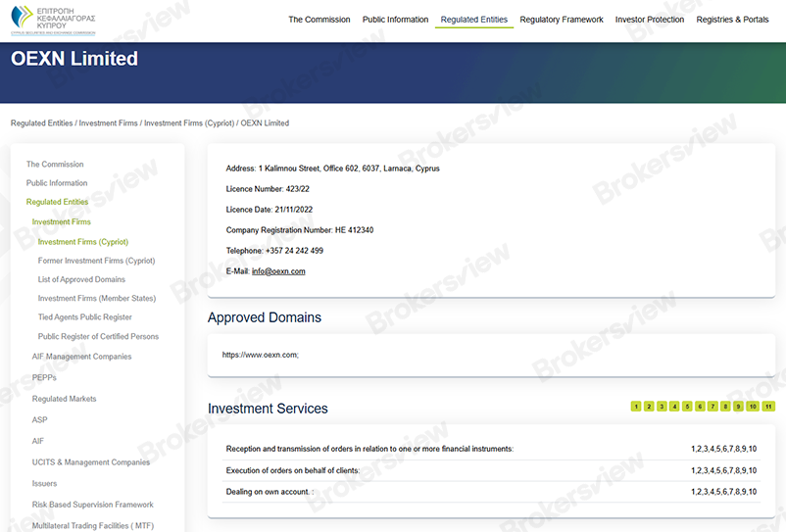Click the Dealing on own account row
This screenshot has width=786, height=532.
(x=491, y=492)
